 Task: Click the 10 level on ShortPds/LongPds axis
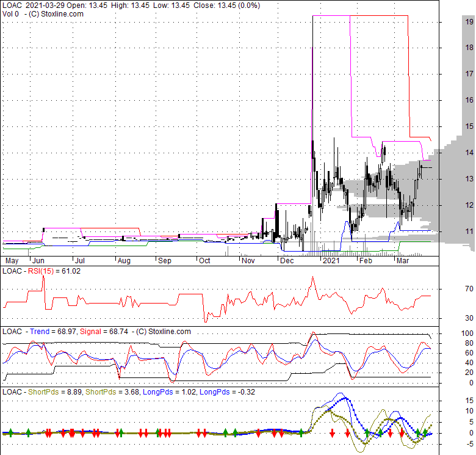pyautogui.click(x=469, y=411)
